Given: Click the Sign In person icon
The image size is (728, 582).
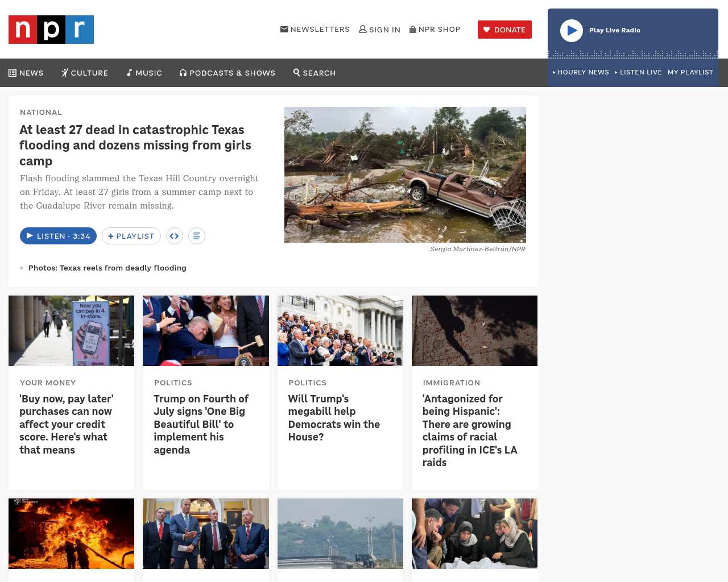Looking at the screenshot, I should point(363,29).
